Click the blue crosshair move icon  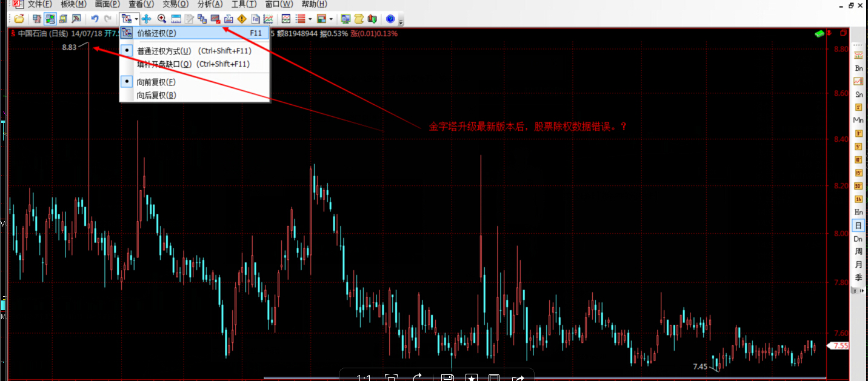[146, 19]
